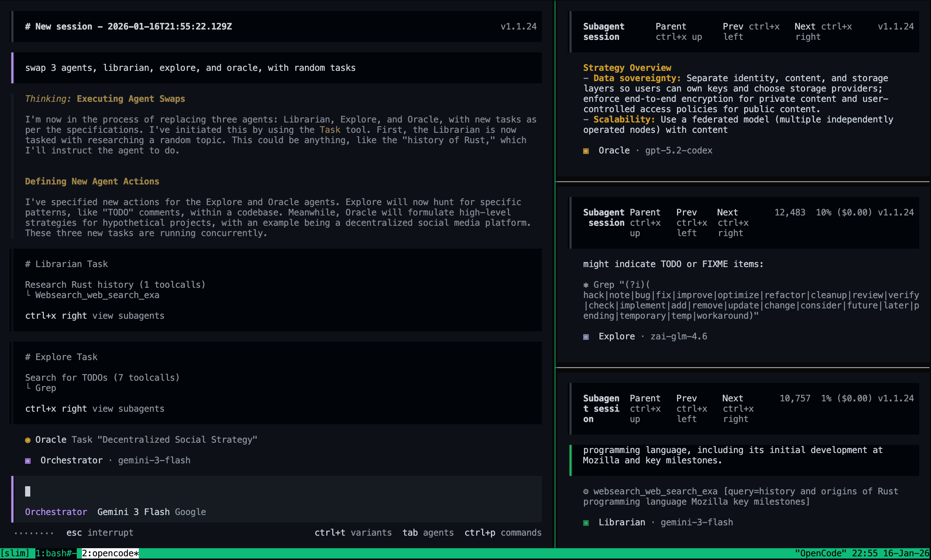Click esc interrupt in the footer
Screen dimensions: 931x560
click(100, 532)
